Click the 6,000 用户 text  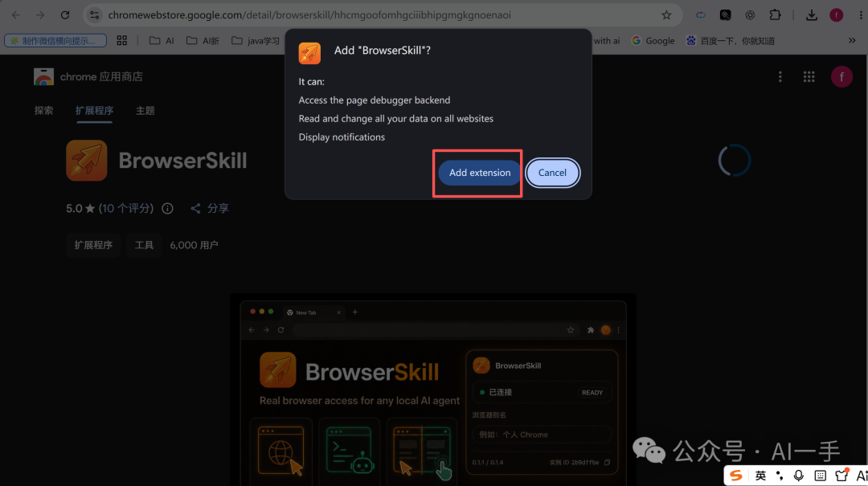pyautogui.click(x=194, y=245)
